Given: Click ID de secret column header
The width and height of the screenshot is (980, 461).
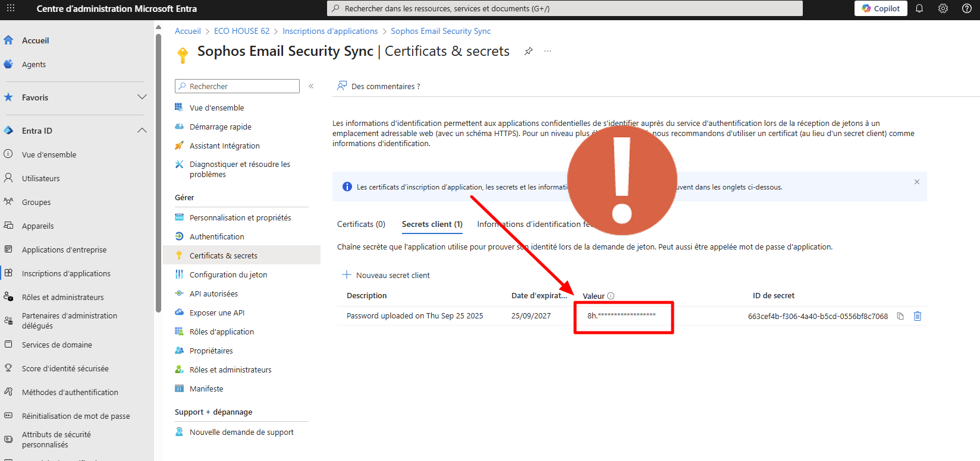Looking at the screenshot, I should 773,295.
